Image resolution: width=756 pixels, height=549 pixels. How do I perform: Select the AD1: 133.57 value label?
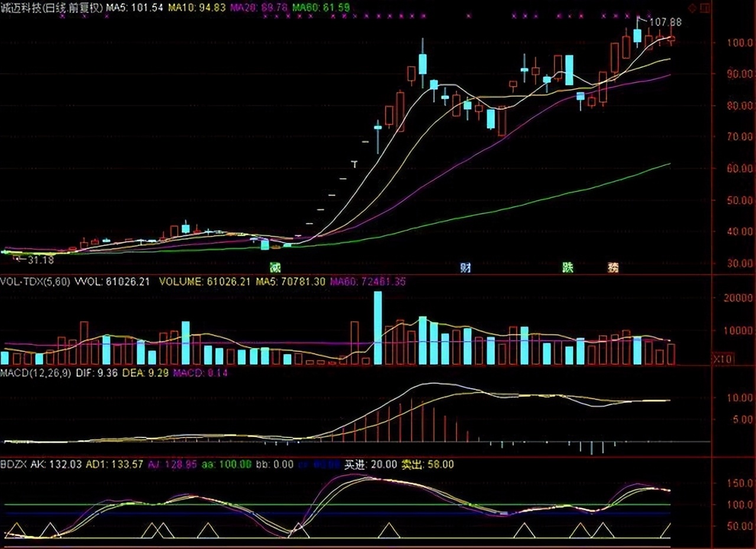coord(115,465)
